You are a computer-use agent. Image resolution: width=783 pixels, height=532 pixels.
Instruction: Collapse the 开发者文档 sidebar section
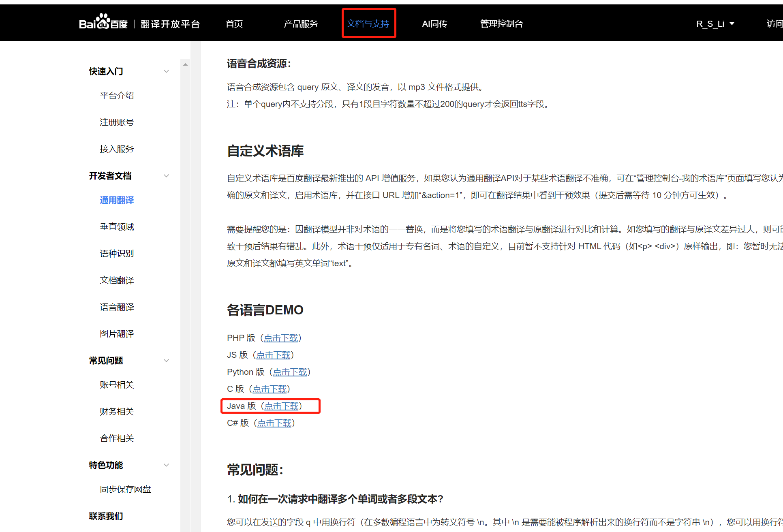tap(166, 176)
